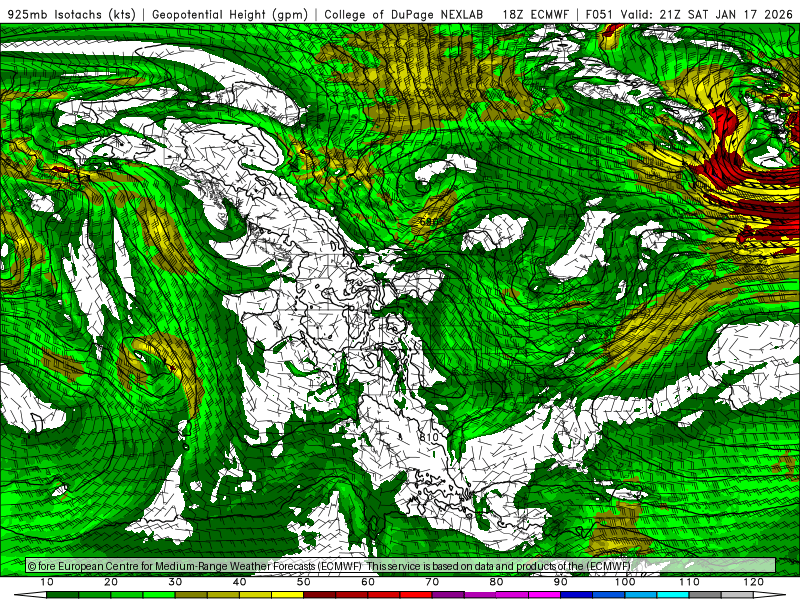Click the "18Z ECMWF" model run label

535,14
